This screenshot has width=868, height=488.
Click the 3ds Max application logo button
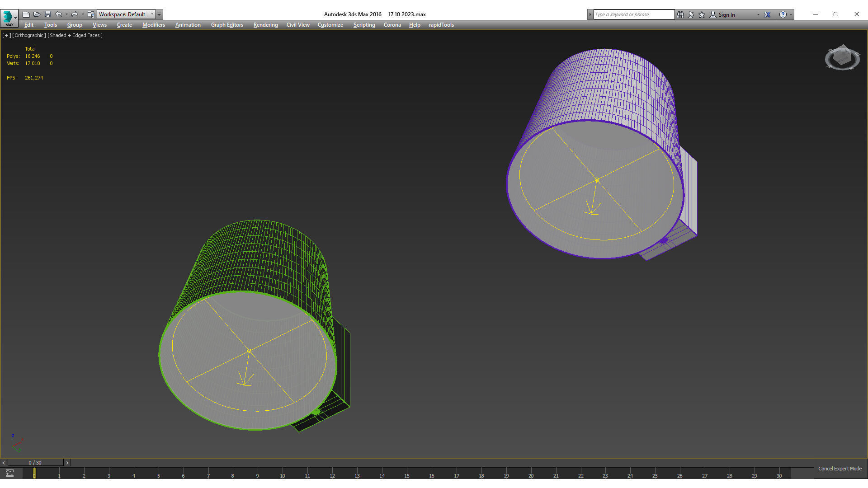(x=8, y=17)
